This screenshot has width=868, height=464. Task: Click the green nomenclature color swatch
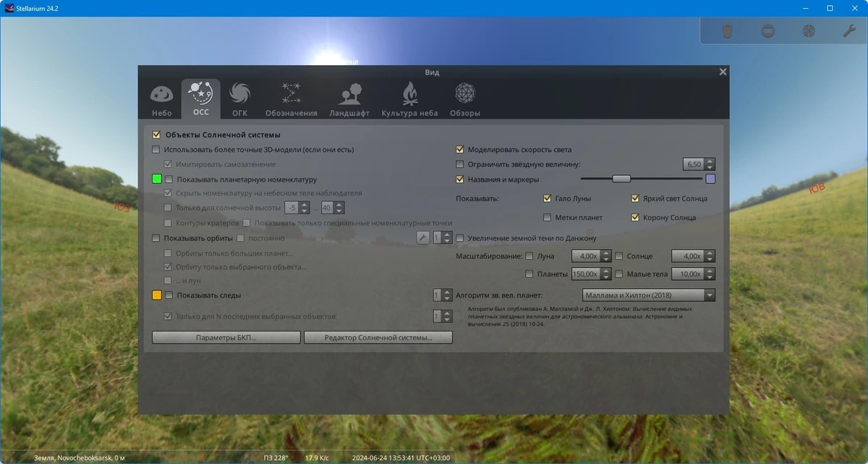coord(157,179)
